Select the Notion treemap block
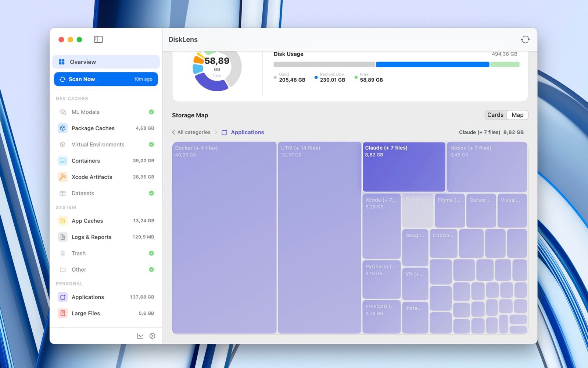 click(x=487, y=167)
